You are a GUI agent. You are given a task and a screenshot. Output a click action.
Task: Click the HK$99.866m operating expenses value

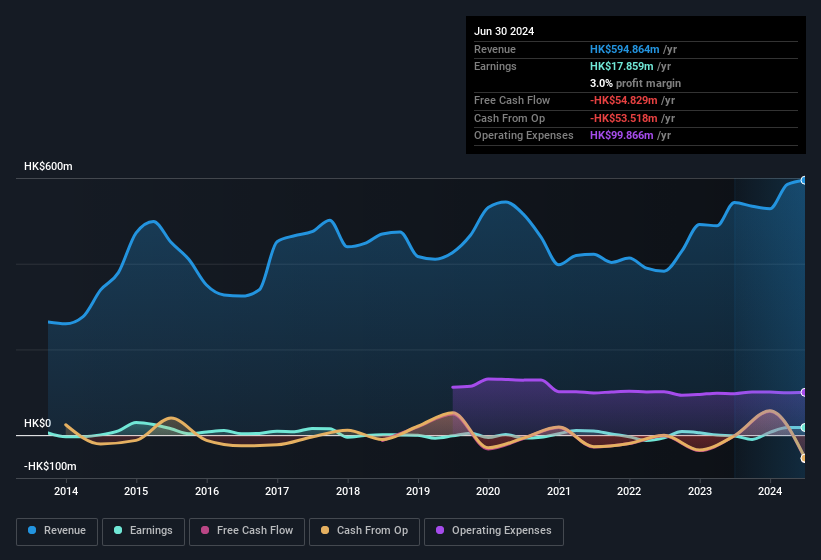(x=622, y=136)
